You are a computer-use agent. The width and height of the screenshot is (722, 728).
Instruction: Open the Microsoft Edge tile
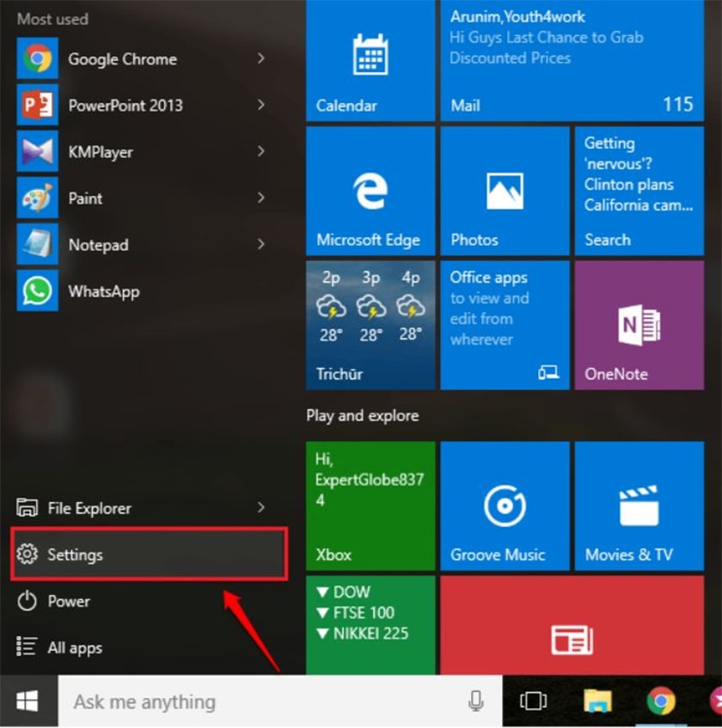[x=370, y=191]
